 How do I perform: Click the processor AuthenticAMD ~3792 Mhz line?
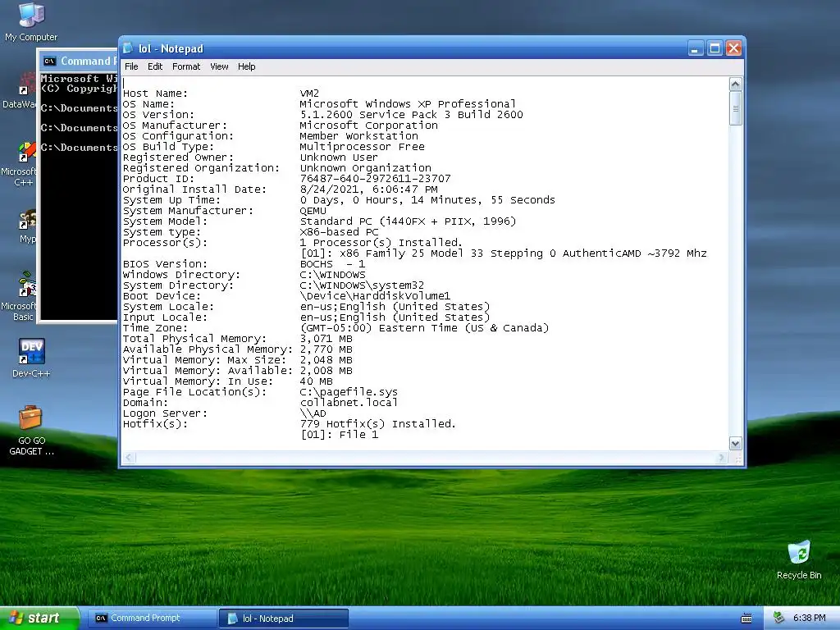(503, 253)
